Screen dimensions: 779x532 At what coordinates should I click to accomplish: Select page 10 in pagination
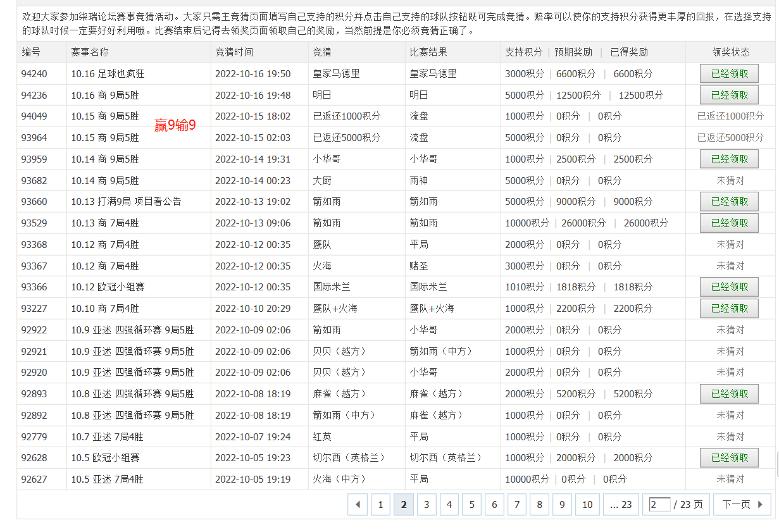[587, 505]
